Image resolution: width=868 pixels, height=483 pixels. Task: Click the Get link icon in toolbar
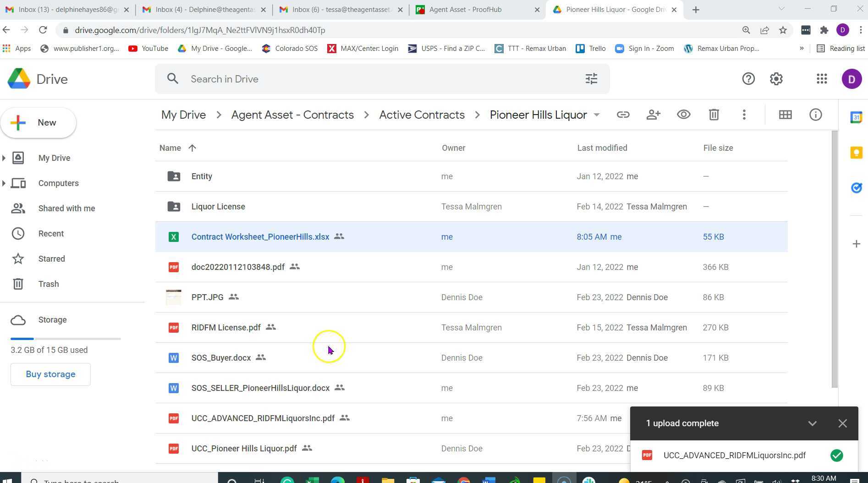[x=623, y=115]
